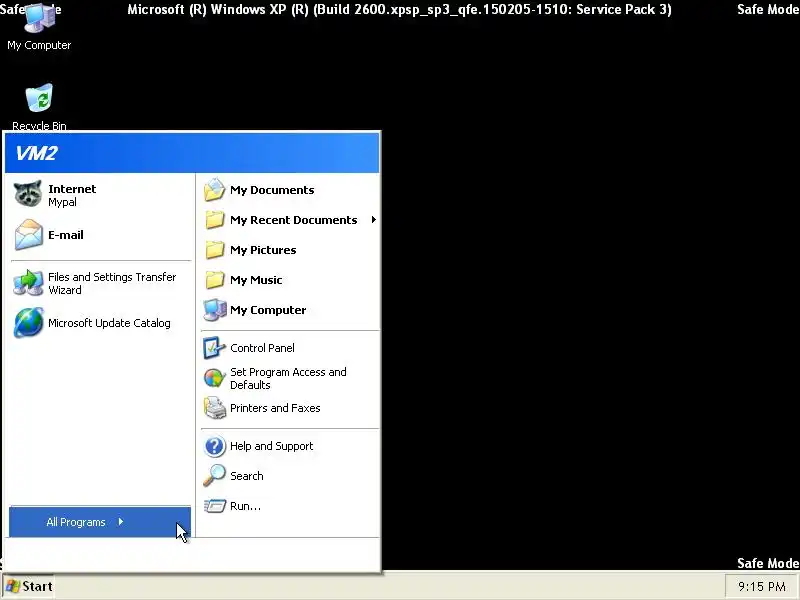
Task: Click the Start button on the taskbar
Action: tap(29, 586)
